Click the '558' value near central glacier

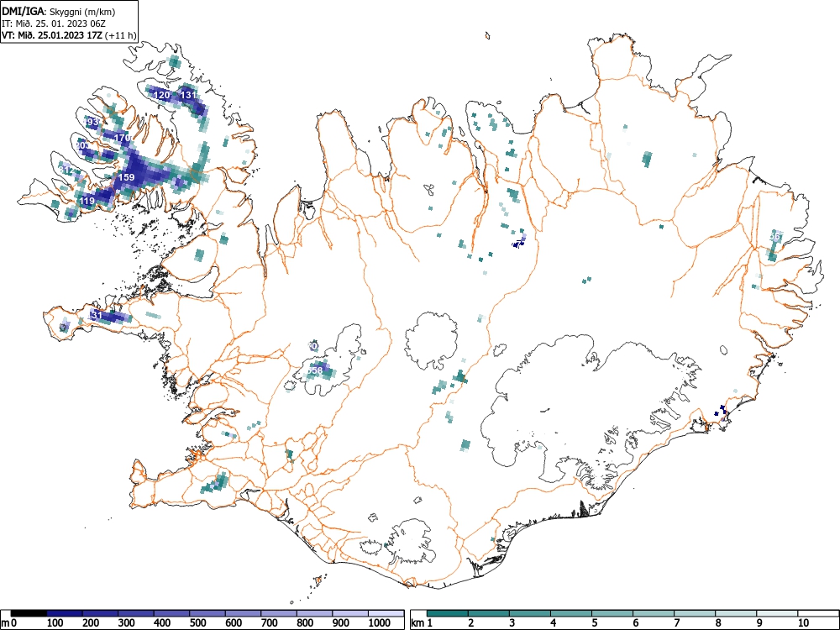(x=315, y=370)
